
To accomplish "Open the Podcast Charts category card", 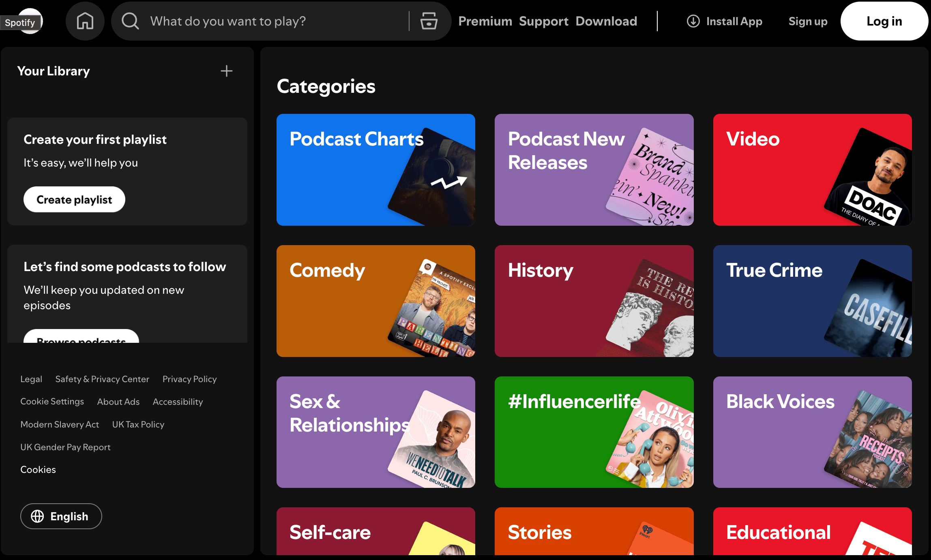I will click(x=375, y=170).
